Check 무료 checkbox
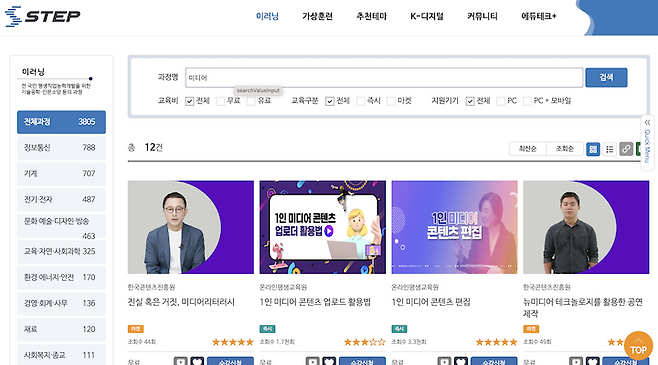 coord(220,101)
